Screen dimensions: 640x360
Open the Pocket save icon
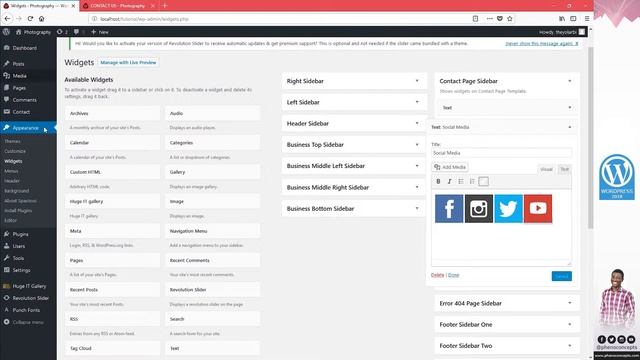500,18
